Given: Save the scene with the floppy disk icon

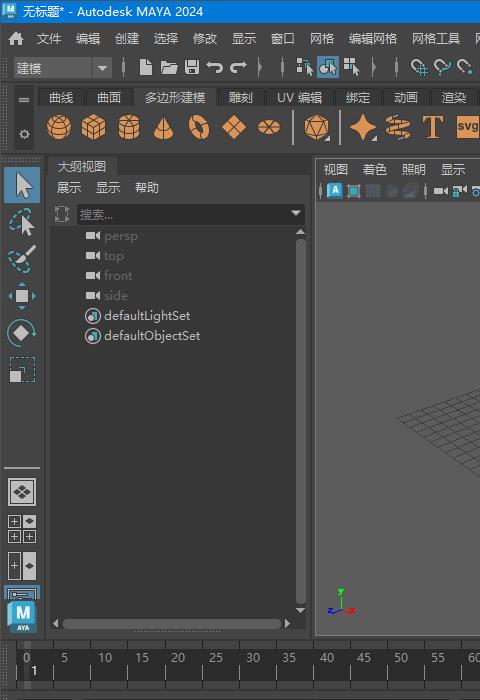Looking at the screenshot, I should [192, 67].
